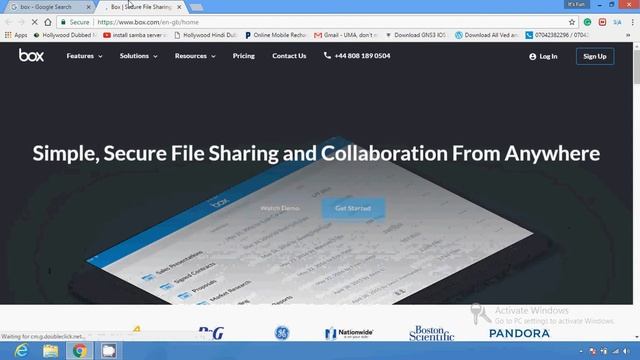
Task: Click the Sign Up button
Action: 595,56
